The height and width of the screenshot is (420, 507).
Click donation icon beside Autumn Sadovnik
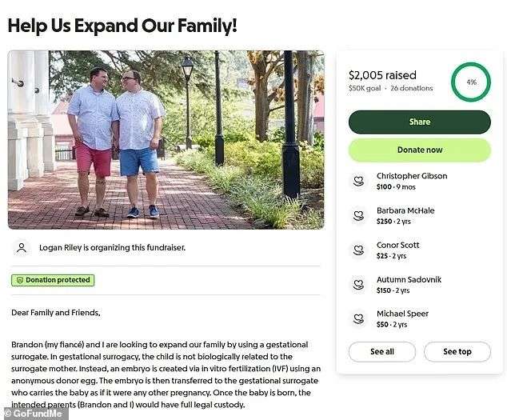359,285
